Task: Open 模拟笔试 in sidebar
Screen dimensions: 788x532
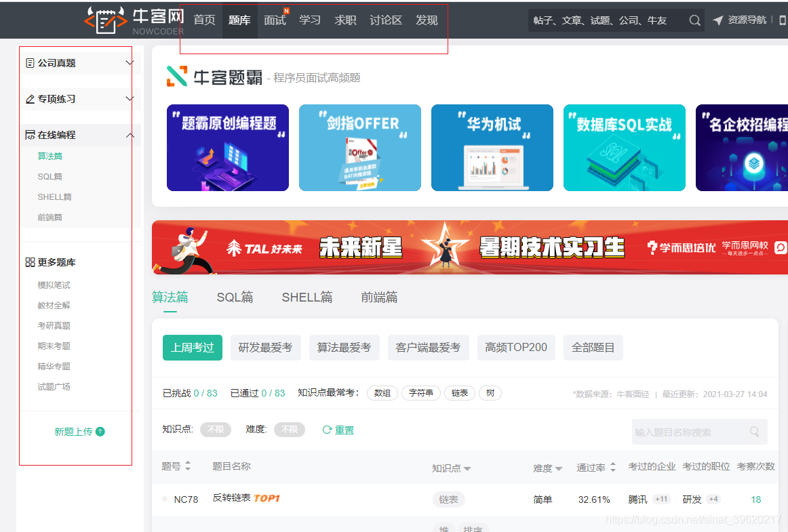Action: [x=54, y=285]
